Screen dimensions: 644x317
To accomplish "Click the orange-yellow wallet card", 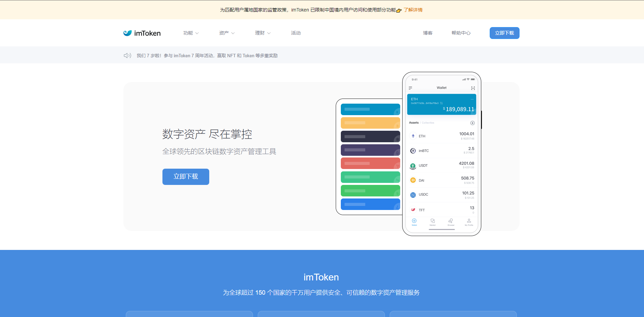I will pos(370,123).
